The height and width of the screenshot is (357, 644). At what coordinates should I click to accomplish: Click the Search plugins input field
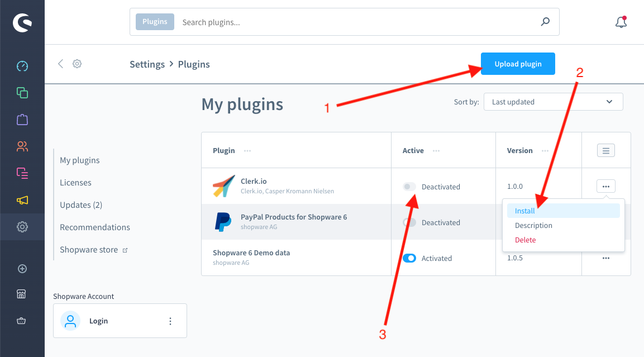point(357,22)
